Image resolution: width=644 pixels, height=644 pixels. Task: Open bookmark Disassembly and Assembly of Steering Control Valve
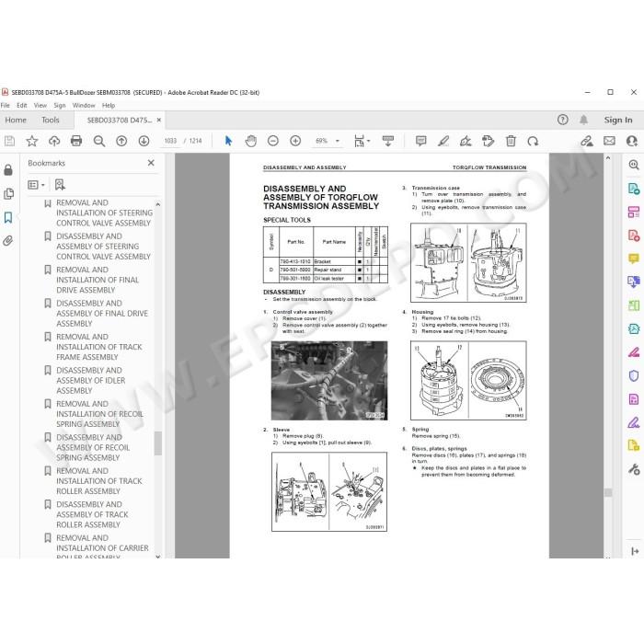click(x=103, y=247)
